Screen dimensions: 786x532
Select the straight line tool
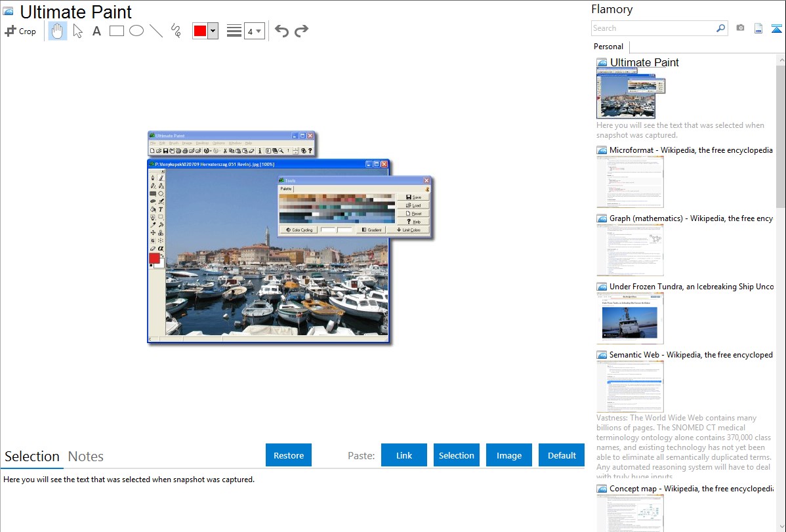156,31
